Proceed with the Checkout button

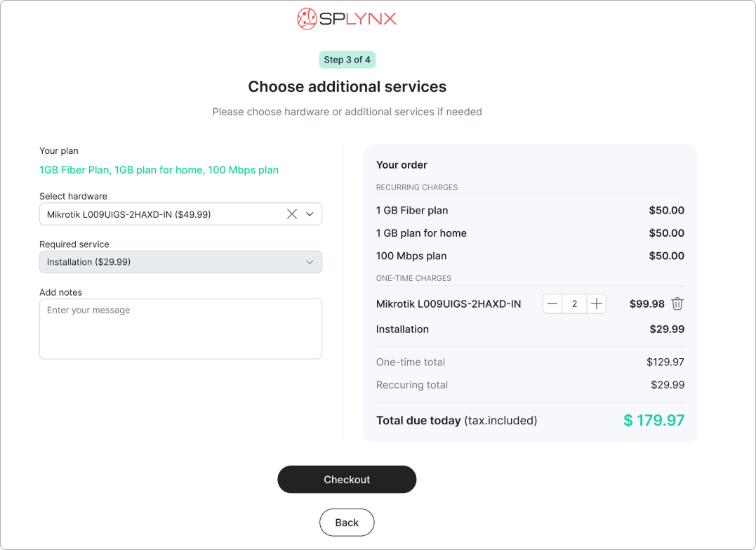point(347,480)
